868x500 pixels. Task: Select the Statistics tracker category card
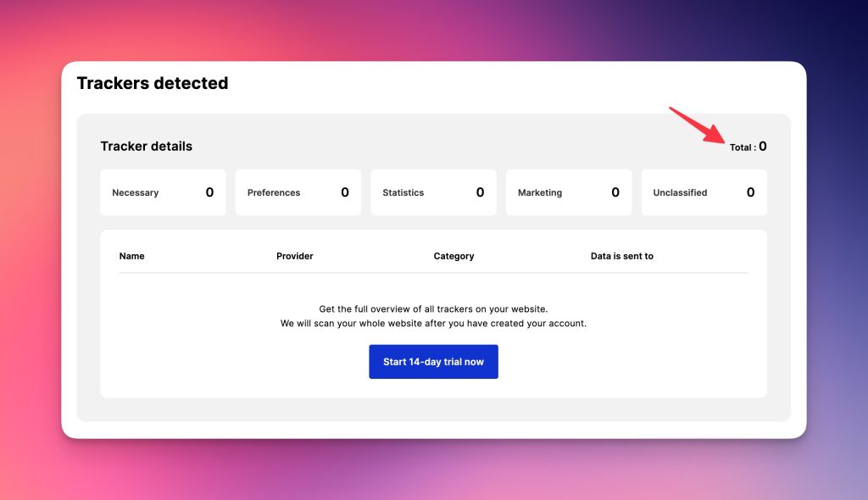click(x=433, y=192)
